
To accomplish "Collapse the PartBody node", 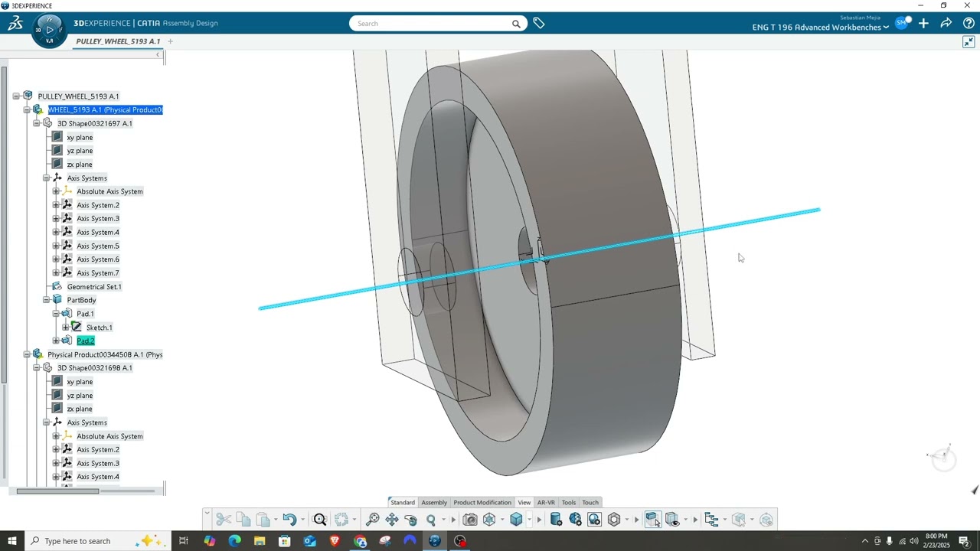I will [46, 300].
